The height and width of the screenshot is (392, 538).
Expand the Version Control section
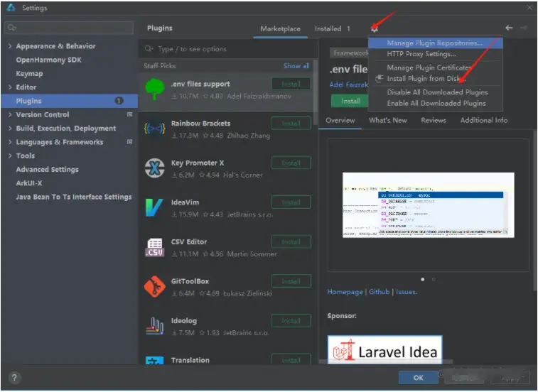pyautogui.click(x=10, y=114)
